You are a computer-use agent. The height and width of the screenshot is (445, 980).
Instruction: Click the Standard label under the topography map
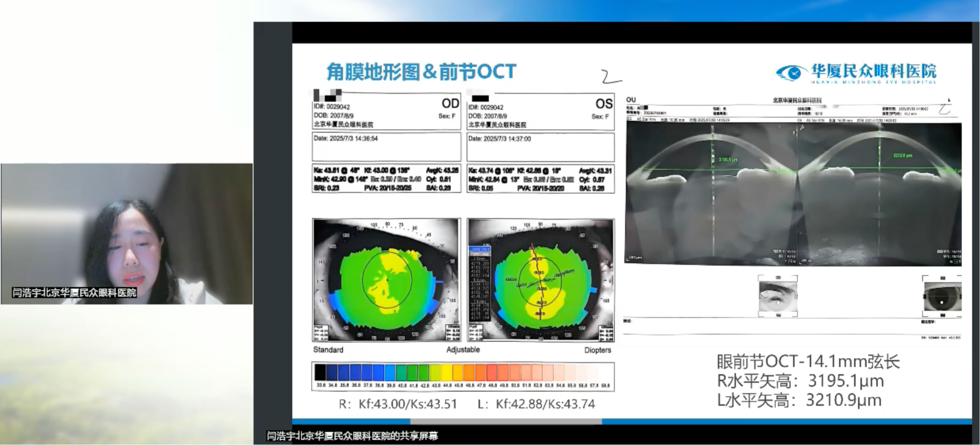pos(328,350)
